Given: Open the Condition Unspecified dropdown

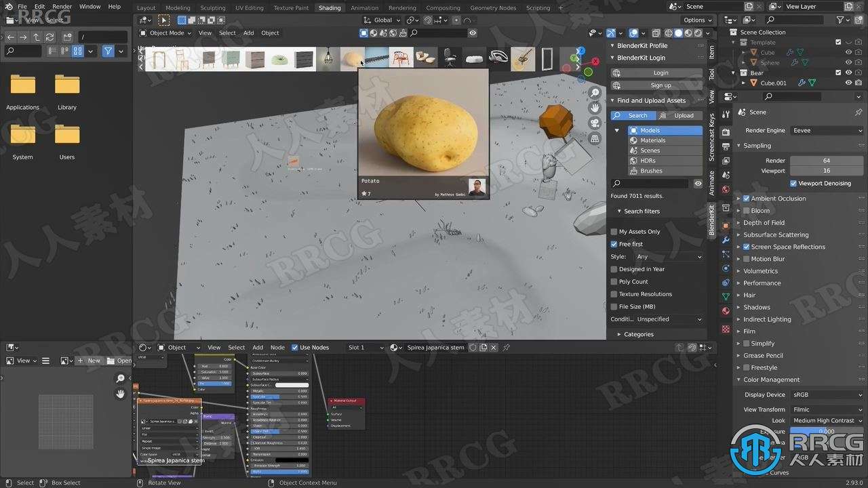Looking at the screenshot, I should point(669,319).
